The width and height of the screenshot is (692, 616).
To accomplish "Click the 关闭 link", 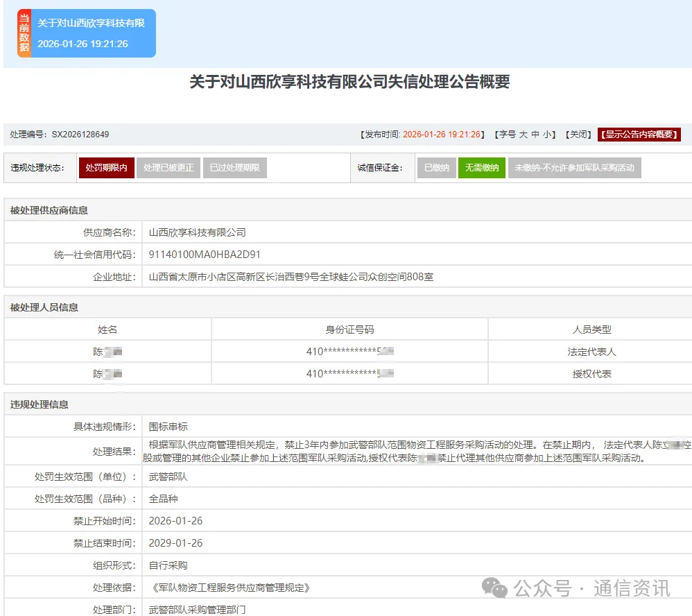I will (x=578, y=135).
